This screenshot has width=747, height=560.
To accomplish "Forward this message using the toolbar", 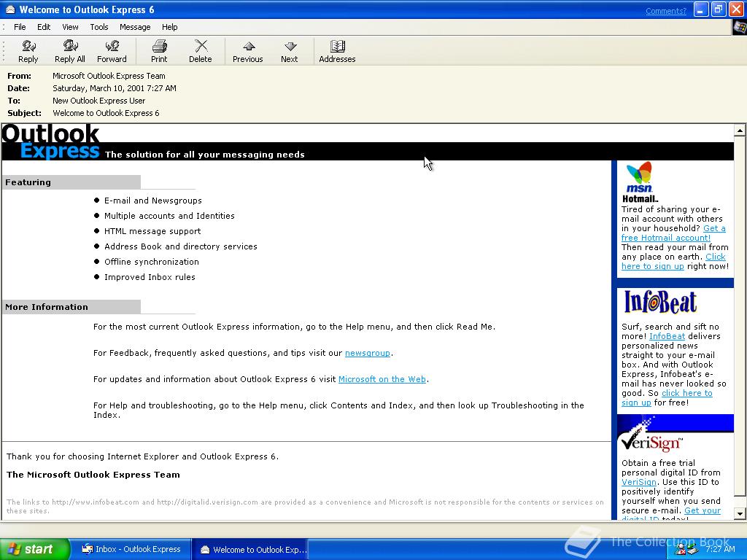I will pyautogui.click(x=112, y=52).
